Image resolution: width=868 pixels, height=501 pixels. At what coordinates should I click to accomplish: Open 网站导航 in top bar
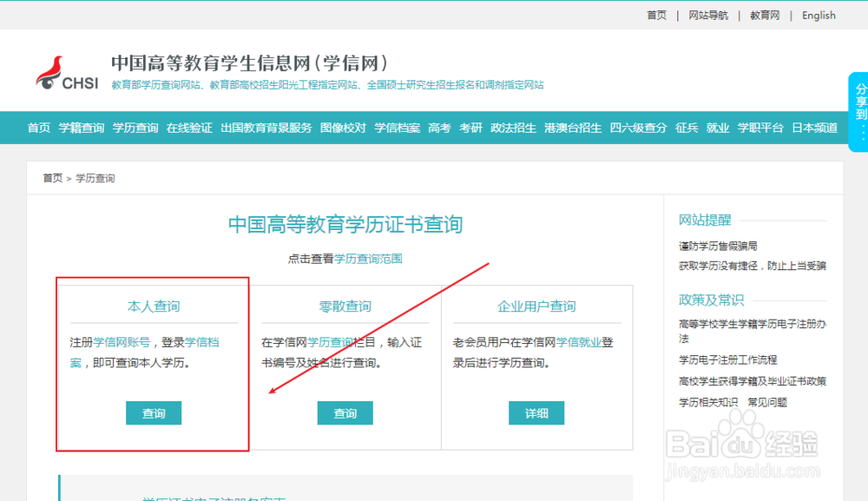708,16
